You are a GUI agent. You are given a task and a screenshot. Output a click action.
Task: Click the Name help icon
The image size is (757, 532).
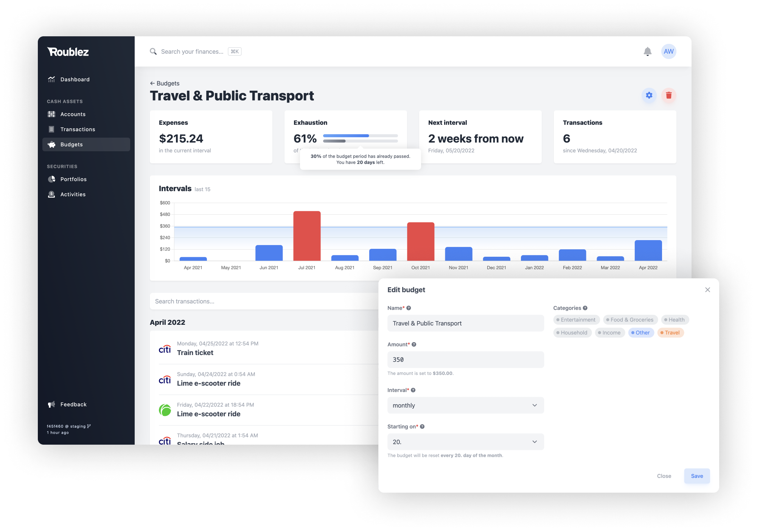tap(409, 308)
